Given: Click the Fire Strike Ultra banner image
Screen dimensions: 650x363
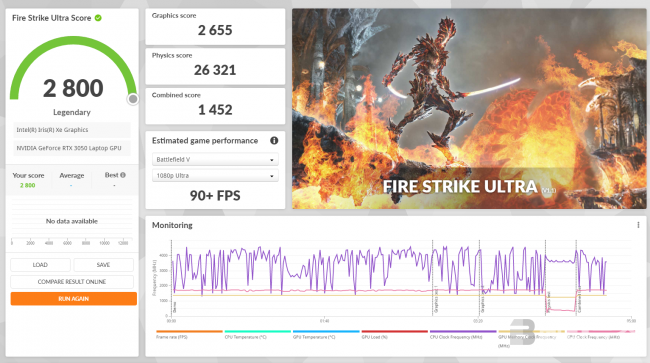Looking at the screenshot, I should [469, 109].
